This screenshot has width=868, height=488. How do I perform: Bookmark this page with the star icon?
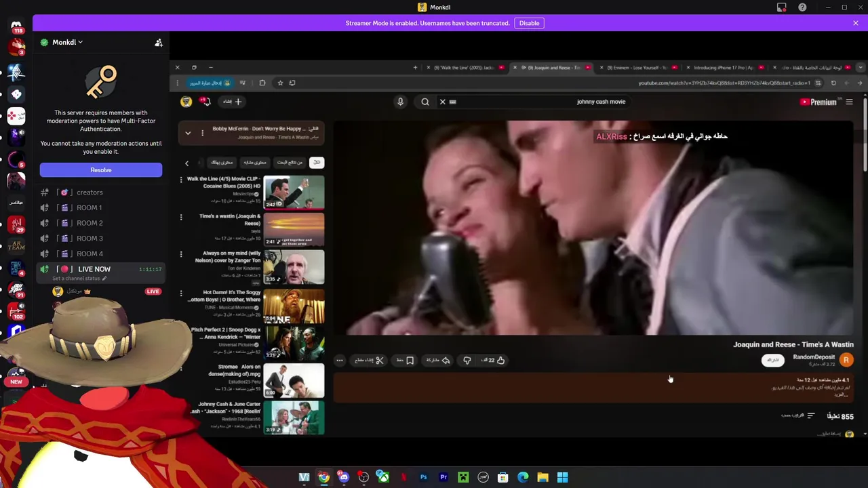280,83
